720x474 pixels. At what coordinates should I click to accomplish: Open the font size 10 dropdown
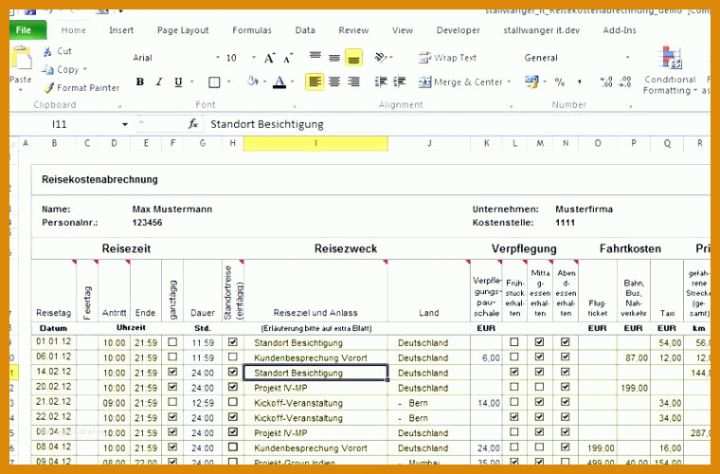[253, 58]
